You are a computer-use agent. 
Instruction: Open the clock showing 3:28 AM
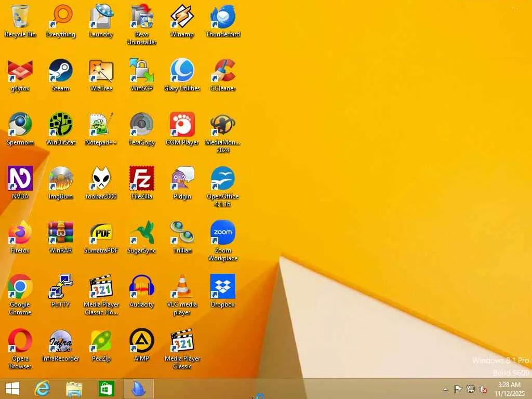(x=509, y=389)
